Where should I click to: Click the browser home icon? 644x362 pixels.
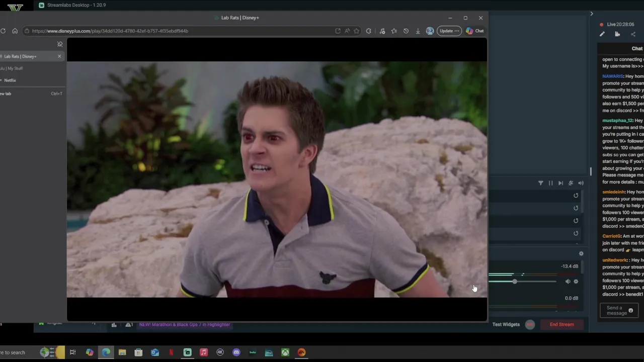[15, 31]
